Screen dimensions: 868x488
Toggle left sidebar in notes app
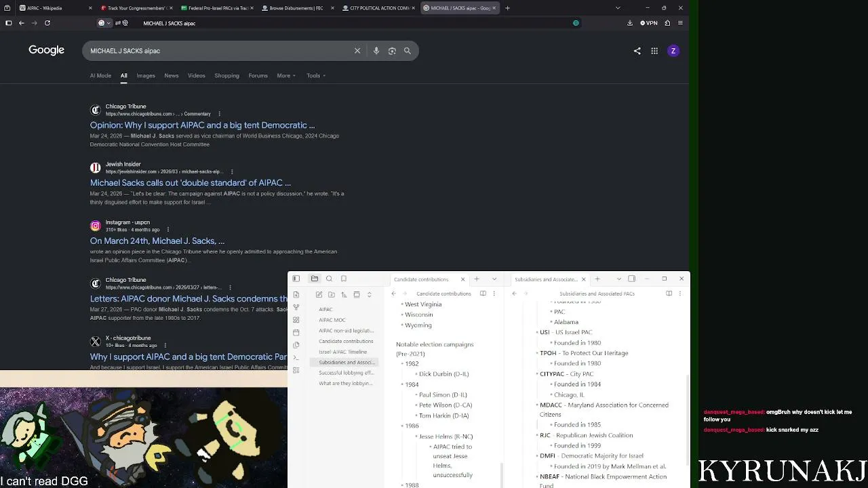pos(296,279)
